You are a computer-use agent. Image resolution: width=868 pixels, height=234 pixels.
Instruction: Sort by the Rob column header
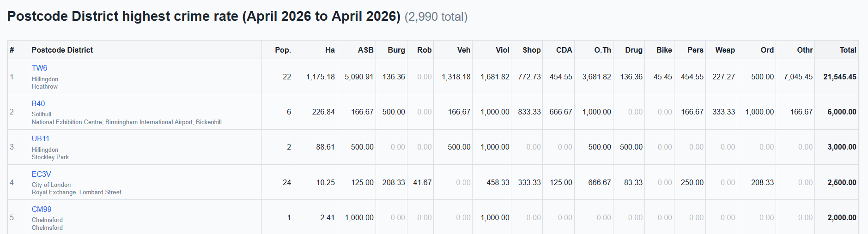425,50
